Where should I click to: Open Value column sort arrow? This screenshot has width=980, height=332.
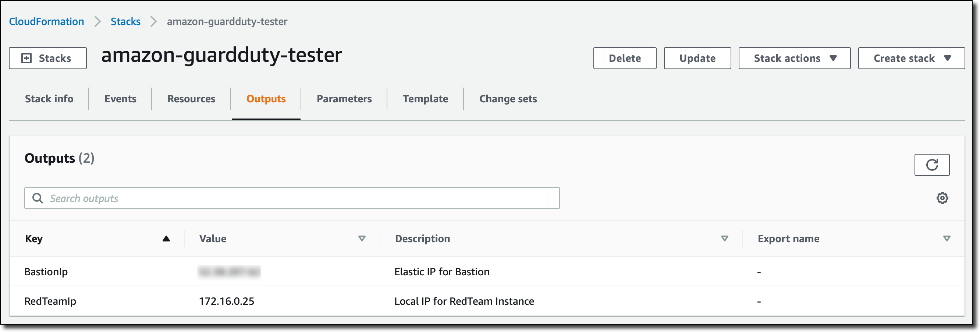(x=362, y=239)
